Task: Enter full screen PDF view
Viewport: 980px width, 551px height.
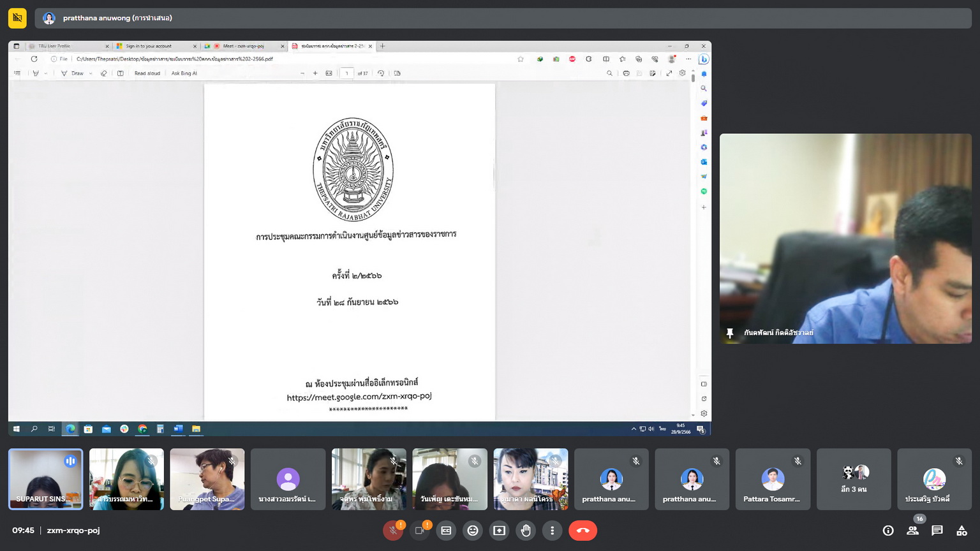Action: coord(669,73)
